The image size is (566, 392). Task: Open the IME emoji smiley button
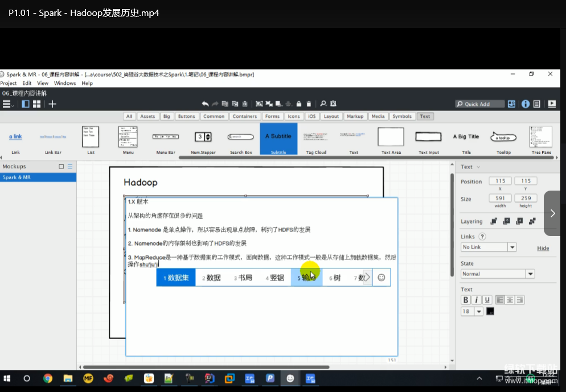point(381,277)
